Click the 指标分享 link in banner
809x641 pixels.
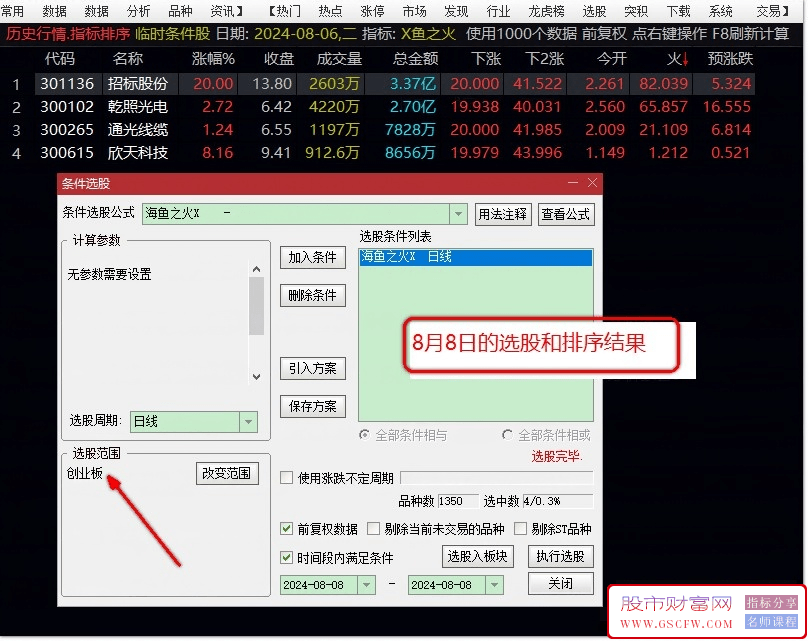coord(771,602)
